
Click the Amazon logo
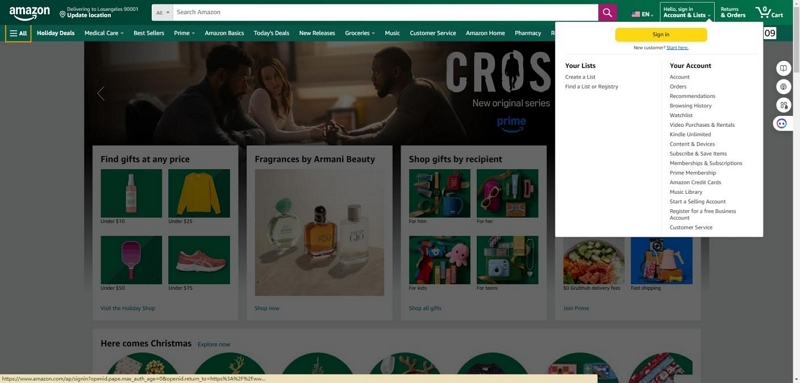30,13
